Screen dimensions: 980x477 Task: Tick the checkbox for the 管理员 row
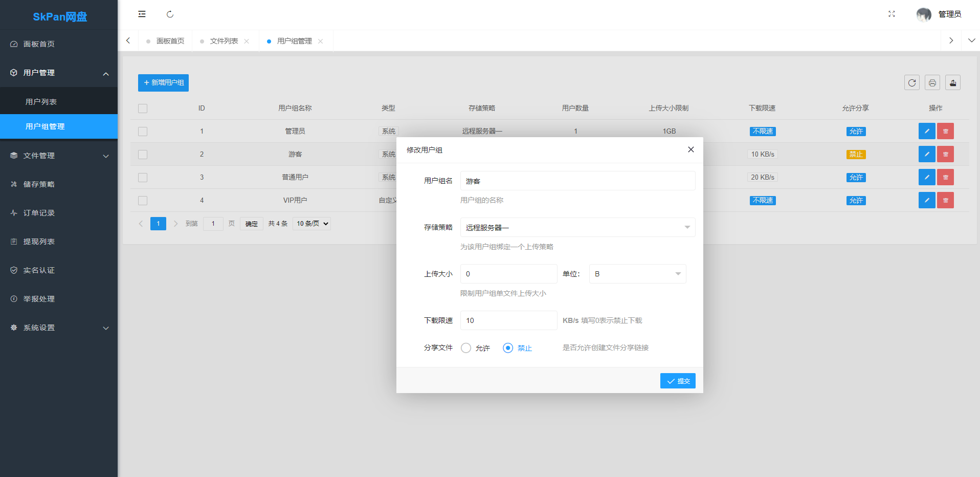[143, 132]
